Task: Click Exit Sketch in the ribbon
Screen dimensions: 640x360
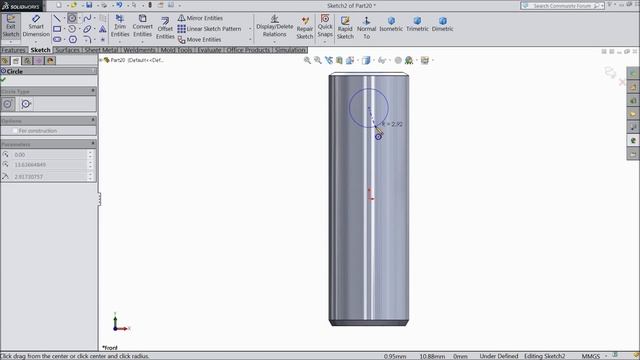Action: click(11, 26)
